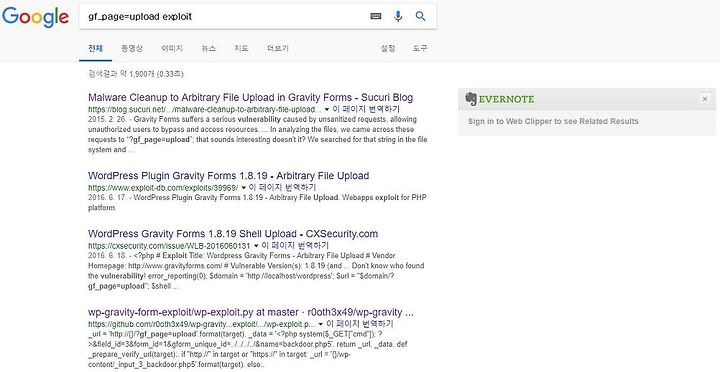Open the 설정 menu
720x372 pixels.
(x=388, y=48)
